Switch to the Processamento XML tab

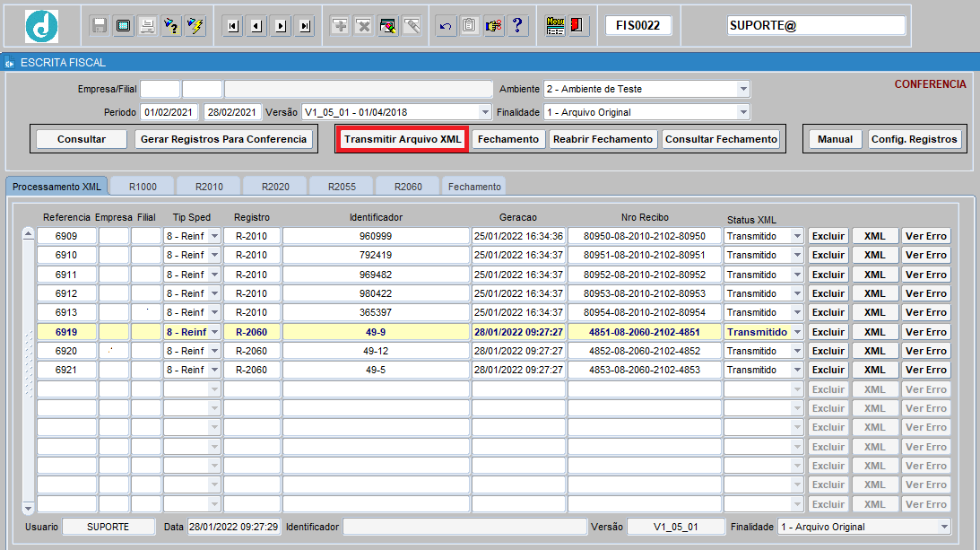click(56, 187)
